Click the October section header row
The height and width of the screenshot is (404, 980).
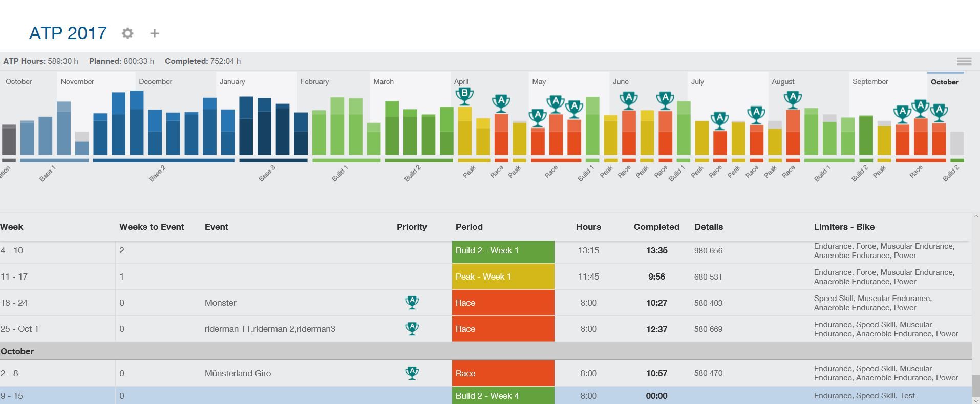pos(486,351)
